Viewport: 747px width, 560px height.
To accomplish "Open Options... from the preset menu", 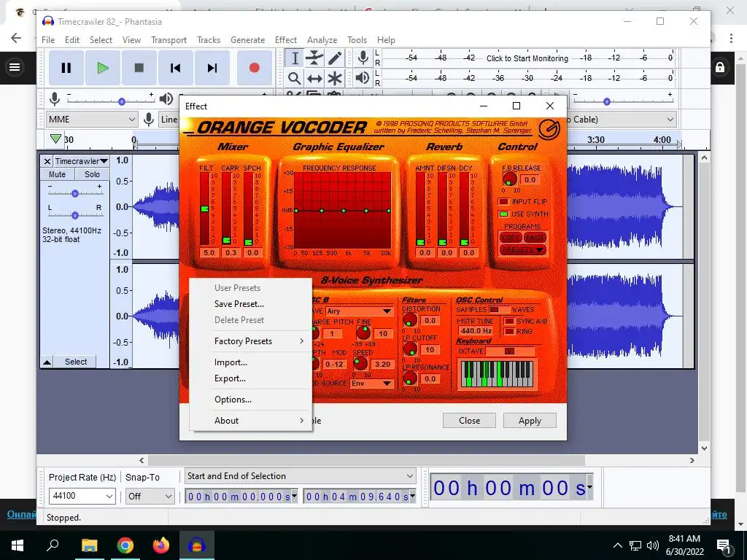I will pyautogui.click(x=251, y=400).
